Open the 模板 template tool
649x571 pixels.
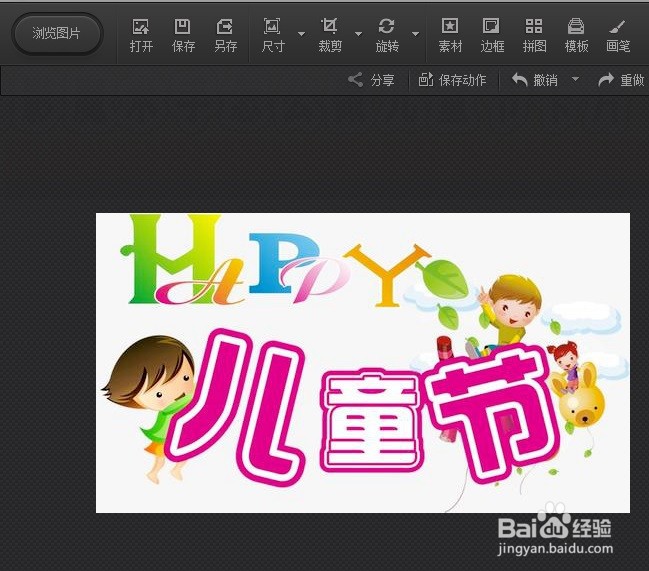(x=576, y=36)
